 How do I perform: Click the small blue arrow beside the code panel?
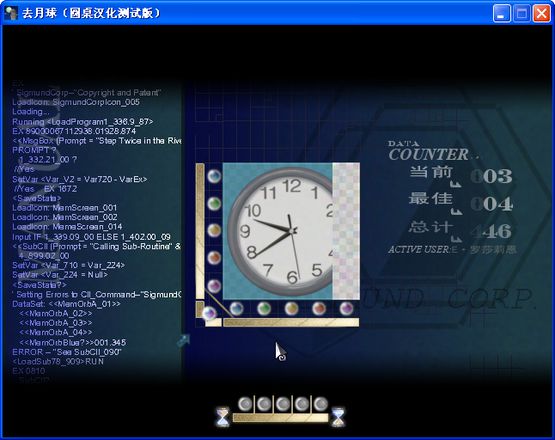pos(183,341)
